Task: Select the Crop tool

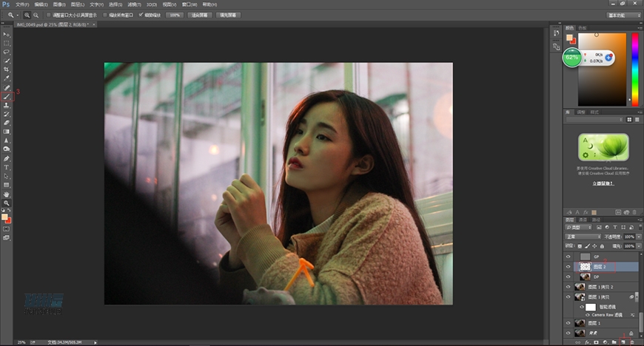Action: point(7,69)
